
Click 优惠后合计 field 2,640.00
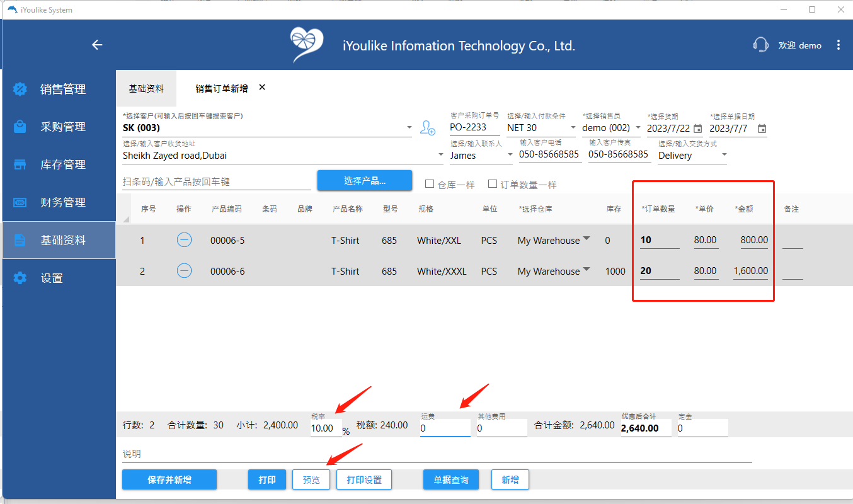tap(646, 428)
